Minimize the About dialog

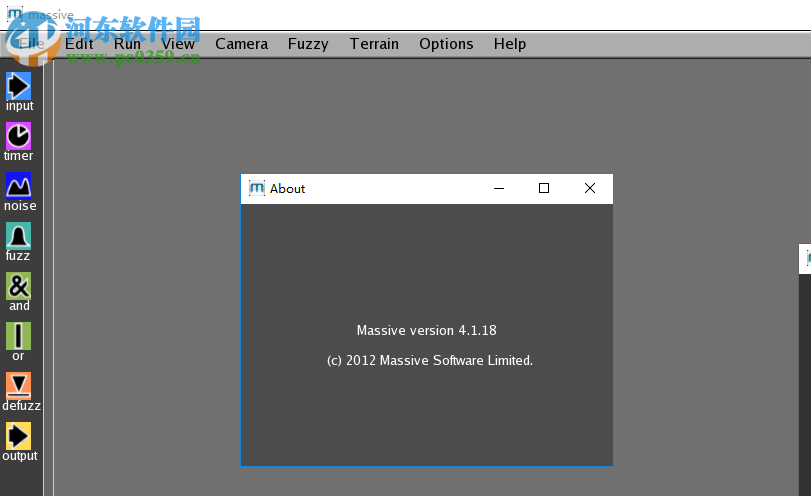(499, 188)
